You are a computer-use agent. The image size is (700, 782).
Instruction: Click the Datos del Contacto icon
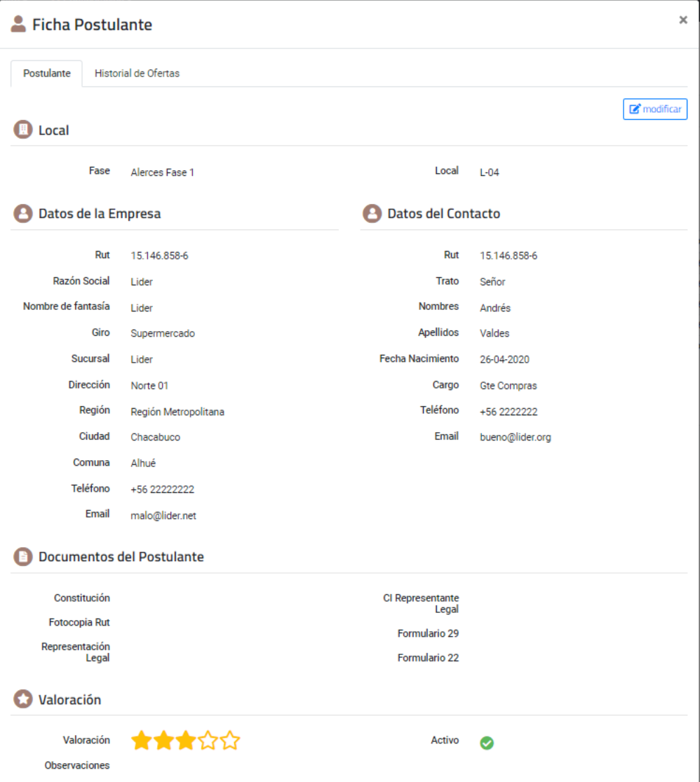point(372,213)
